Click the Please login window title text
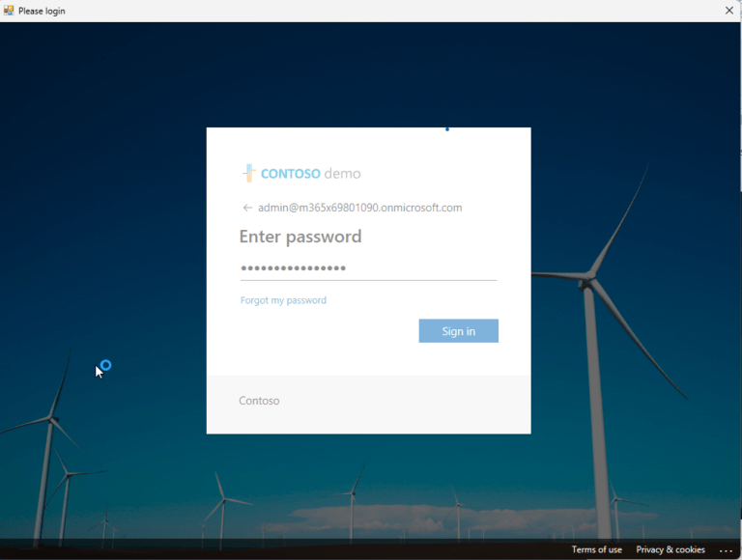Screen dimensions: 742x560 click(x=42, y=11)
